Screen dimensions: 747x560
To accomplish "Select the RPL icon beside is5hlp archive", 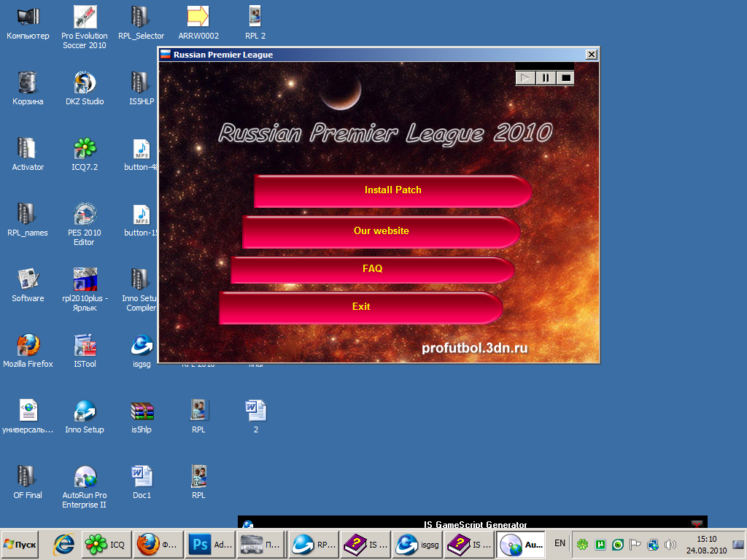I will (198, 417).
